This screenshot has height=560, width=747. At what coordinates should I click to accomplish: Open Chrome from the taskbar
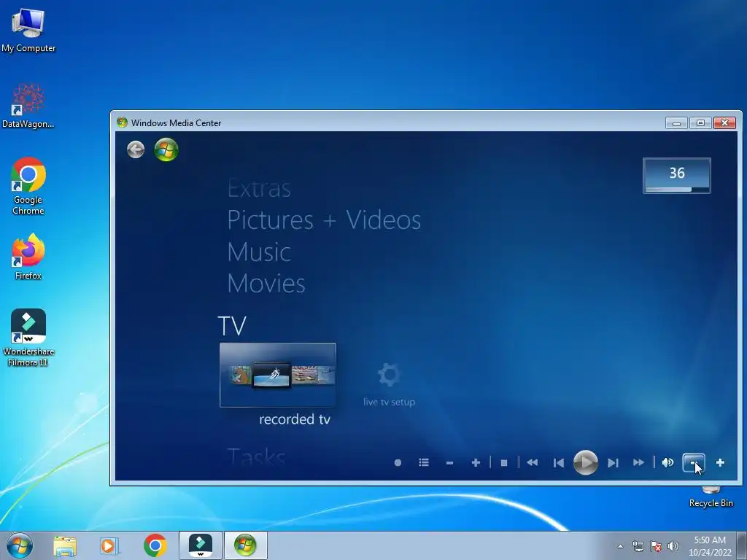(x=155, y=545)
